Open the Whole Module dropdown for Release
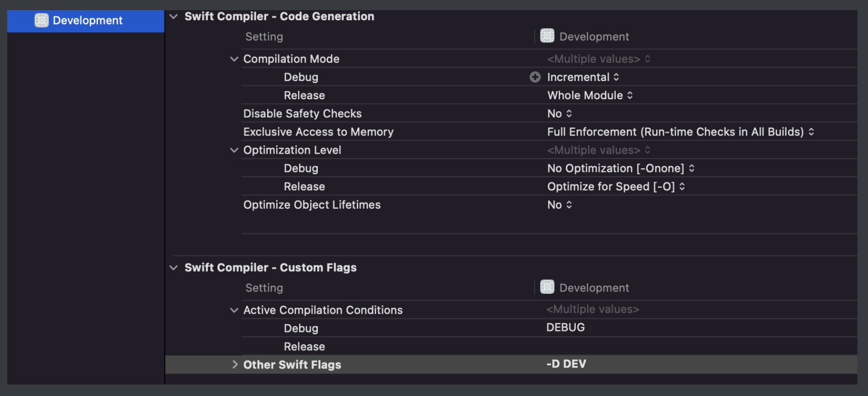868x396 pixels. pyautogui.click(x=590, y=95)
